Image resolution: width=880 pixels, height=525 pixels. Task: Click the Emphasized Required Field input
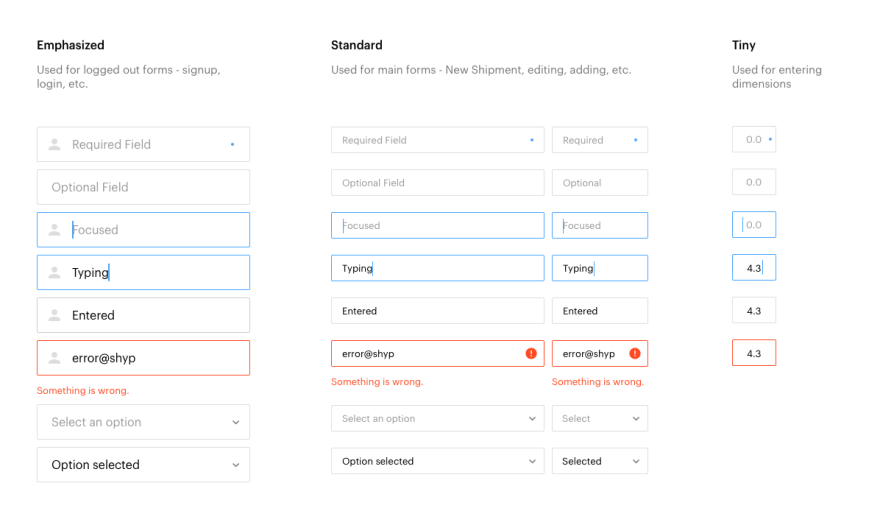[143, 144]
